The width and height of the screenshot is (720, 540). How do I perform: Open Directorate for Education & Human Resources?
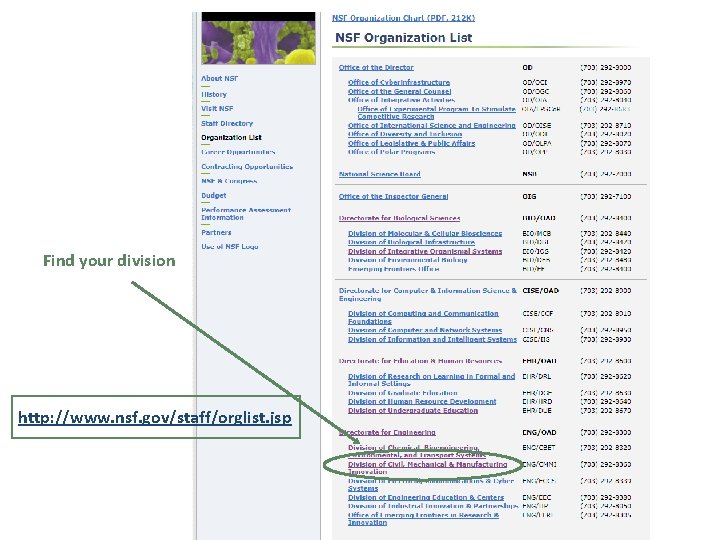click(420, 361)
